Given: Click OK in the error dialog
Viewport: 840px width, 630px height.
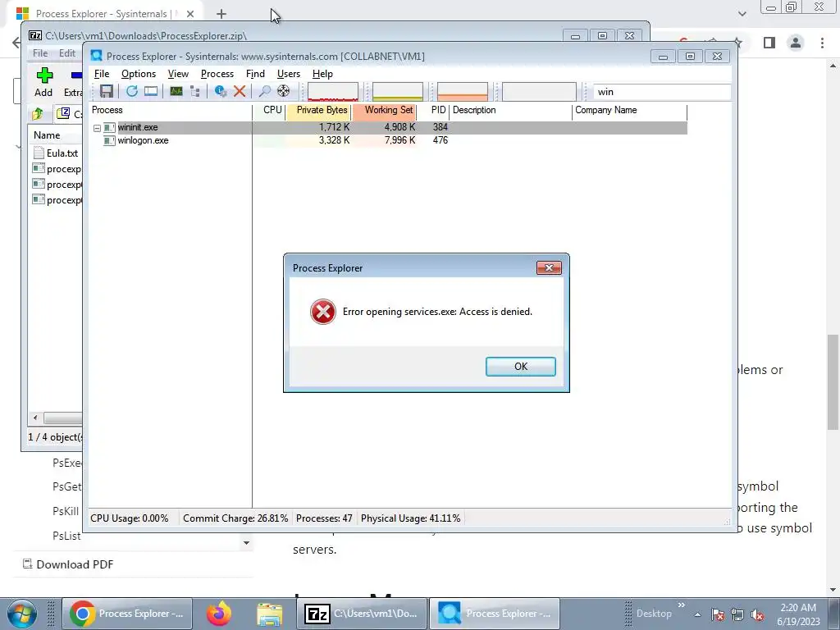Looking at the screenshot, I should coord(521,367).
